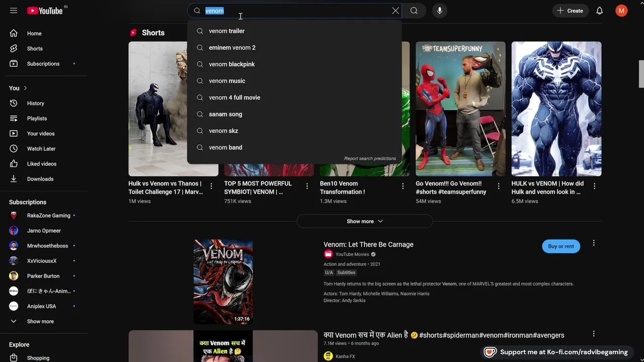Expand subscriptions with Show more
Viewport: 644px width, 362px height.
coord(44,321)
